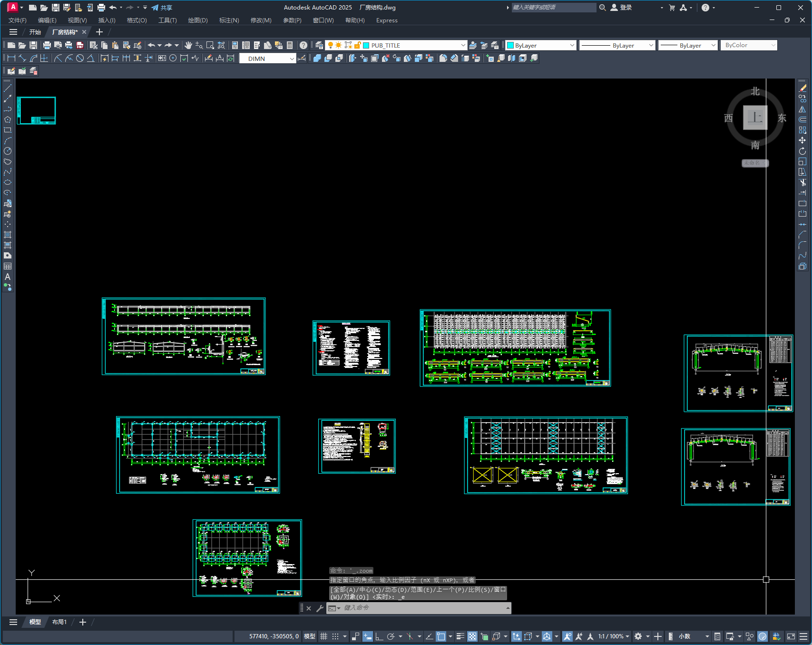Screen dimensions: 812x645
Task: Switch to the 布局1 layout tab
Action: (x=59, y=622)
